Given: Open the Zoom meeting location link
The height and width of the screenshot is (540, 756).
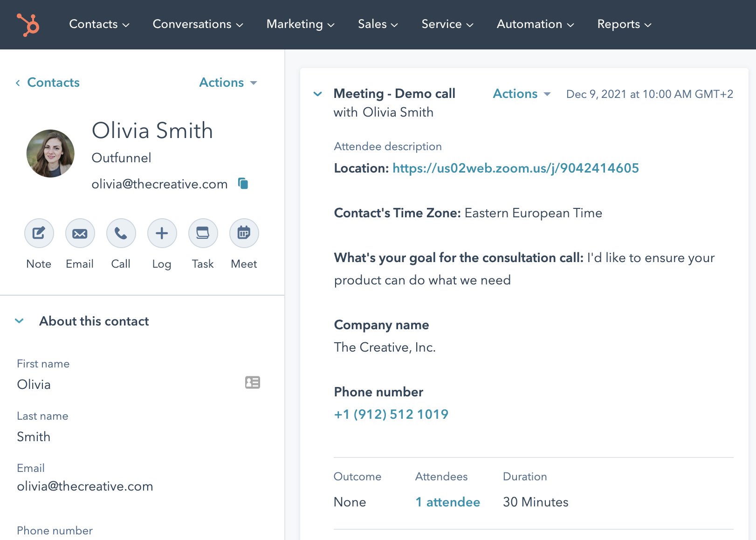Looking at the screenshot, I should [x=515, y=168].
